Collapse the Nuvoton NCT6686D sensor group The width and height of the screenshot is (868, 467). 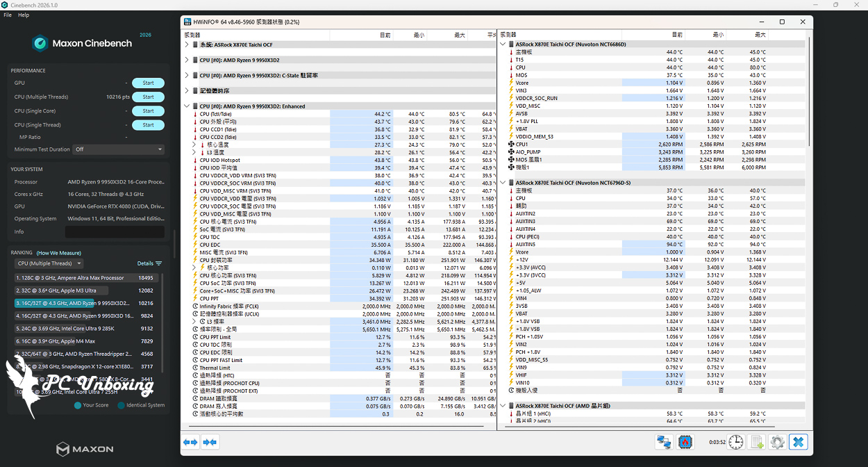pyautogui.click(x=502, y=44)
